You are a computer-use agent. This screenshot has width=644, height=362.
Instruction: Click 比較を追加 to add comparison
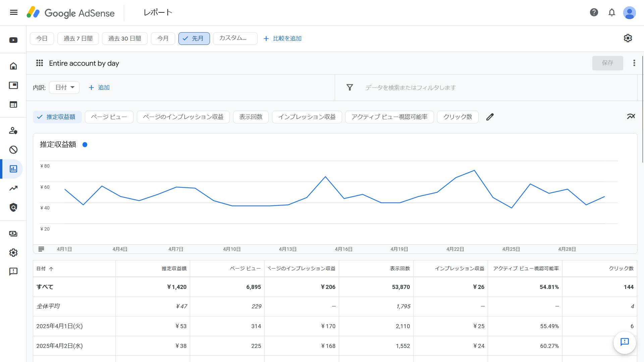click(283, 39)
